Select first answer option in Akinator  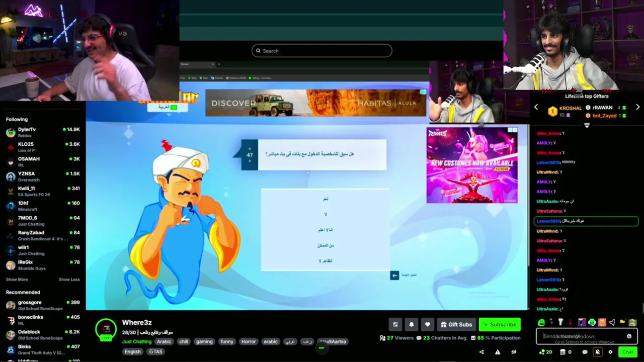point(326,199)
